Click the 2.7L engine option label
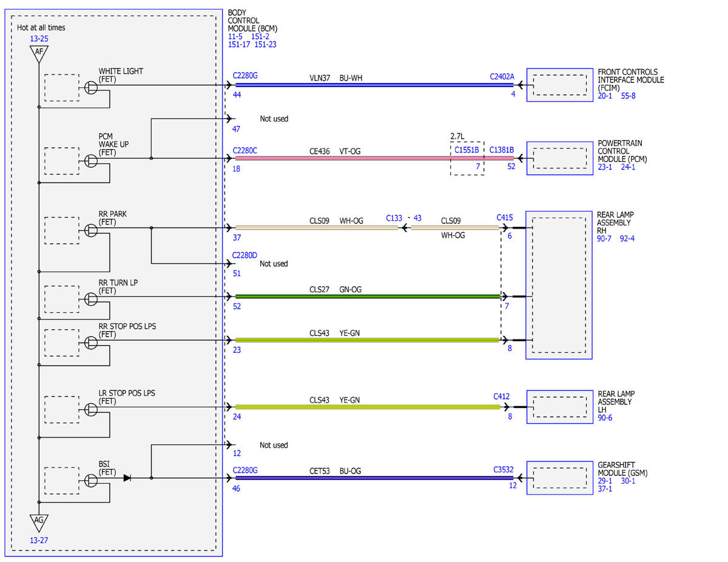728x562 pixels. pyautogui.click(x=457, y=136)
